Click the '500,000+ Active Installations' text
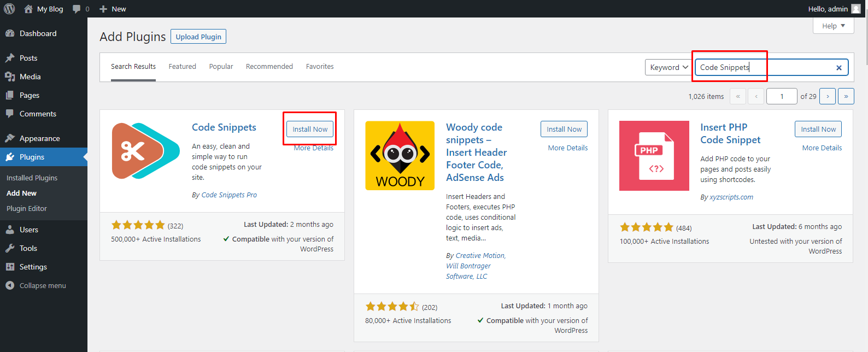The height and width of the screenshot is (352, 868). [156, 239]
